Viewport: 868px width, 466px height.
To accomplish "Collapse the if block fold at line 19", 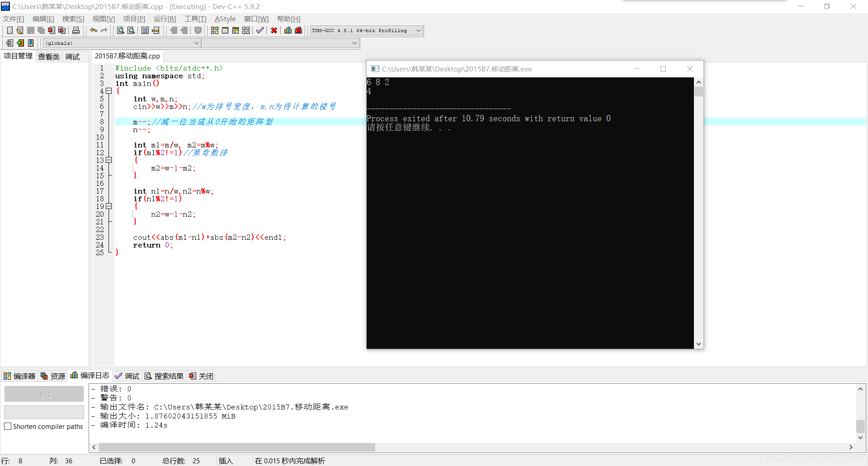I will (109, 206).
